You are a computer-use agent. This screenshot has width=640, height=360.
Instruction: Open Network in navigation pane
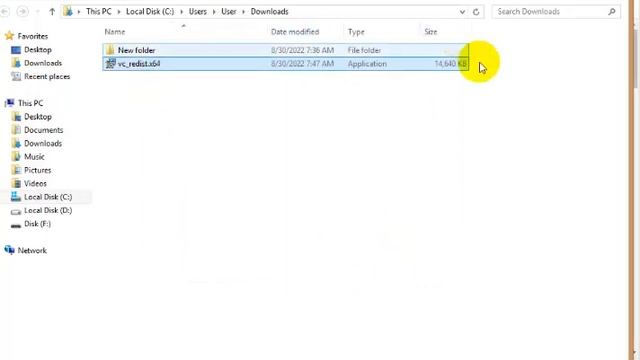pos(32,251)
